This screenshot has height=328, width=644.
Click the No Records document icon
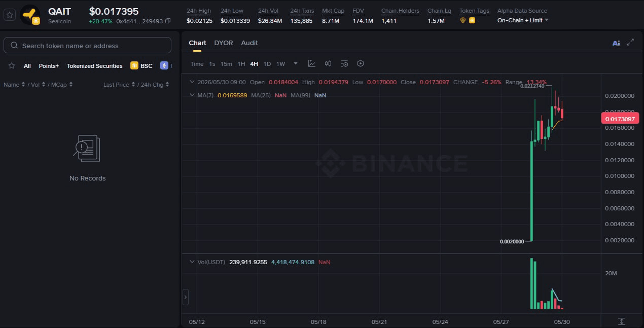pyautogui.click(x=88, y=149)
